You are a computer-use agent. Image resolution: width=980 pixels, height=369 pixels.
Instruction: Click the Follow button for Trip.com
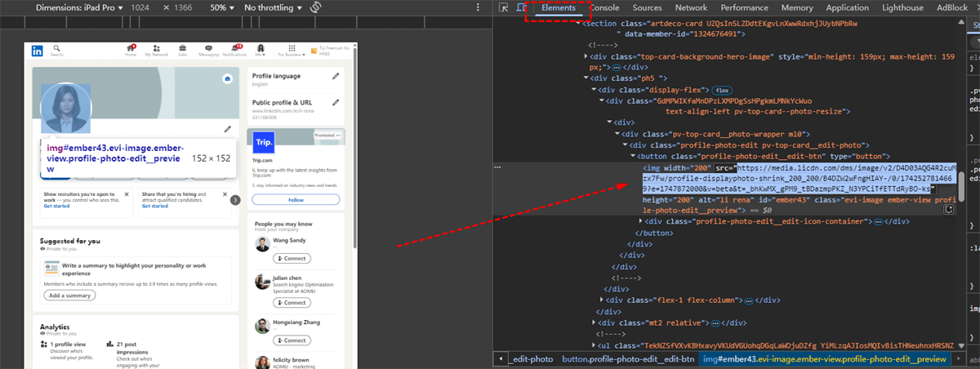click(295, 200)
